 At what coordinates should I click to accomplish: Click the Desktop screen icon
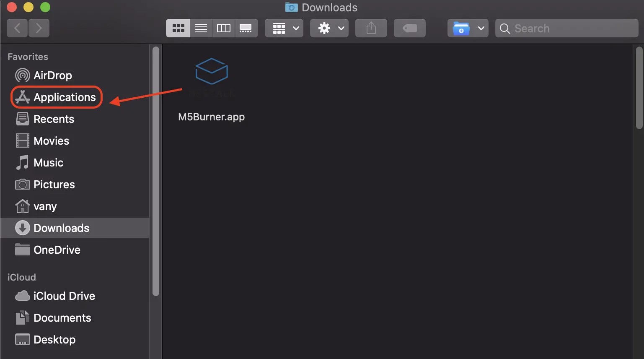pyautogui.click(x=22, y=339)
